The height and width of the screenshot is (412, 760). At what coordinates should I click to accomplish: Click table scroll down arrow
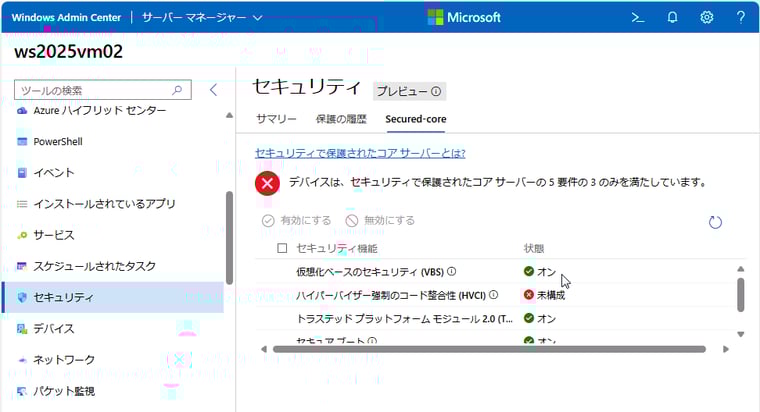[x=741, y=334]
